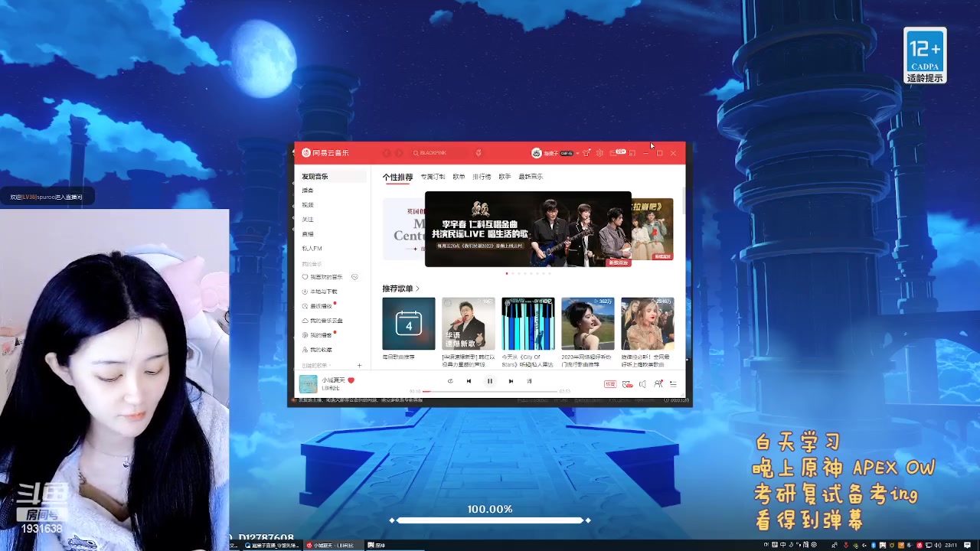Open the skin theme shirt icon
980x551 pixels.
(586, 153)
